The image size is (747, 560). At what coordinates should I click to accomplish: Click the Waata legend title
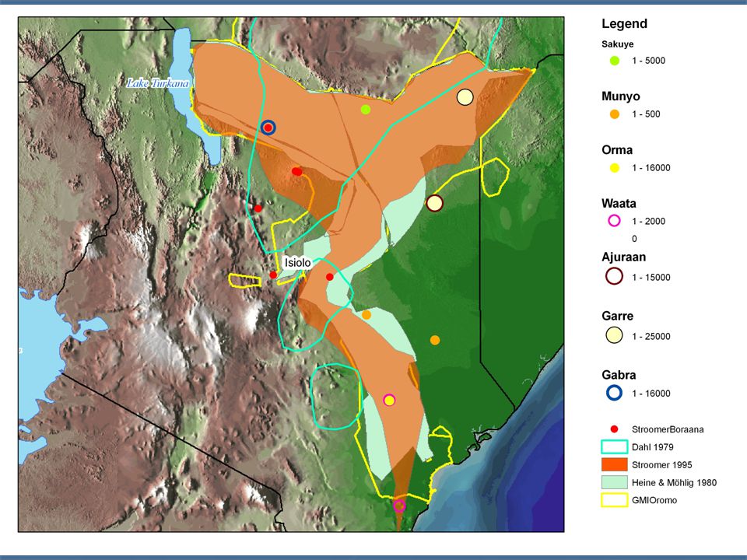(619, 203)
